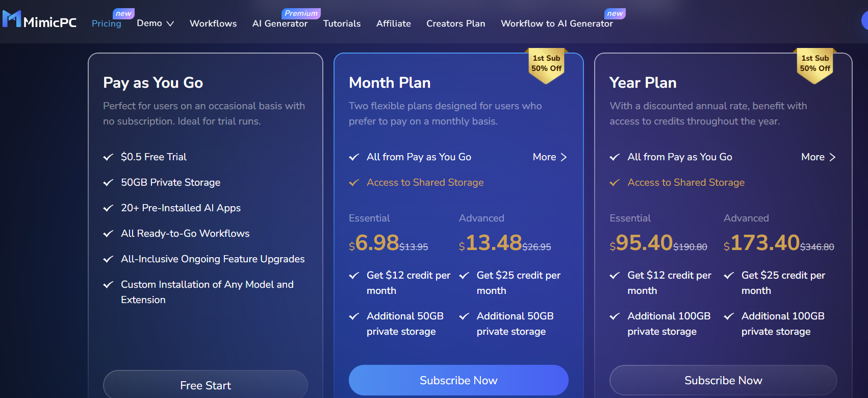This screenshot has height=398, width=868.
Task: Open the Demo dropdown menu
Action: click(x=155, y=23)
